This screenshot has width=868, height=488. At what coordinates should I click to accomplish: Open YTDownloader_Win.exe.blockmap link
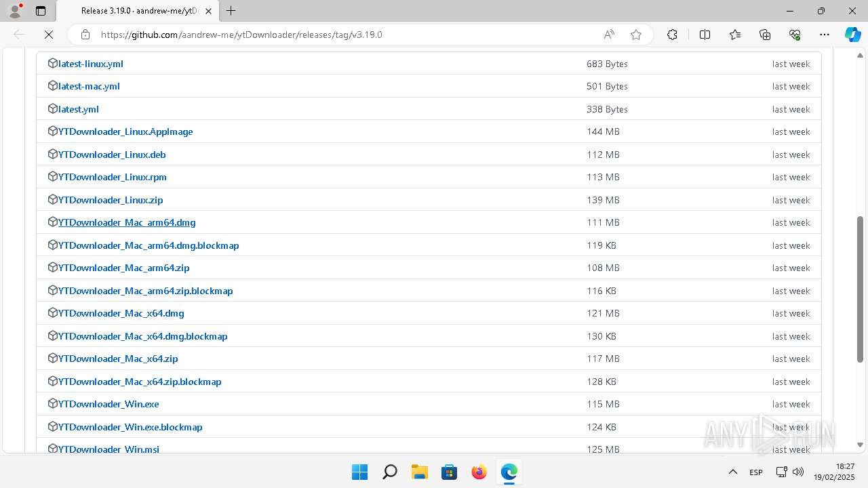[x=130, y=427]
